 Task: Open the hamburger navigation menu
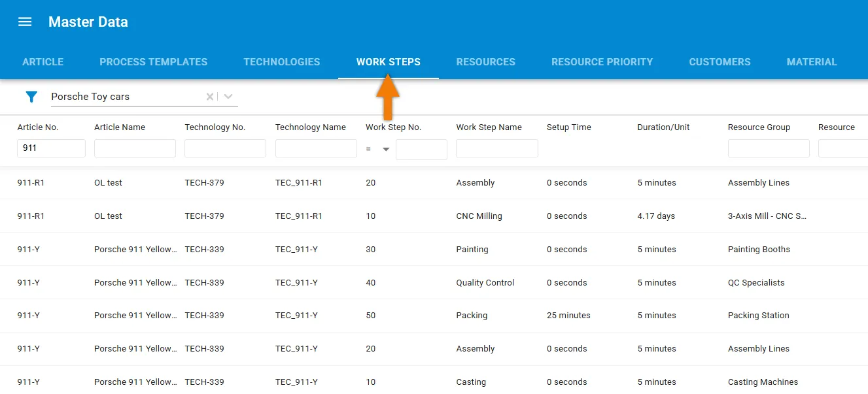(25, 22)
